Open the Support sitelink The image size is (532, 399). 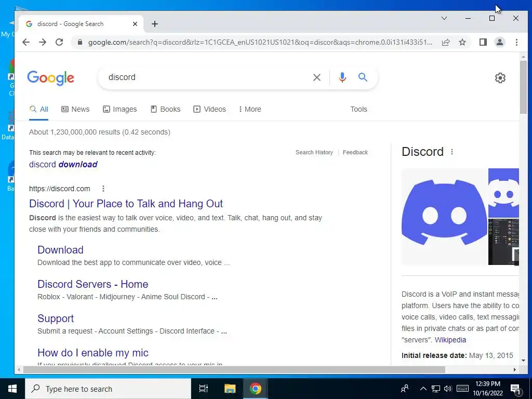[56, 318]
